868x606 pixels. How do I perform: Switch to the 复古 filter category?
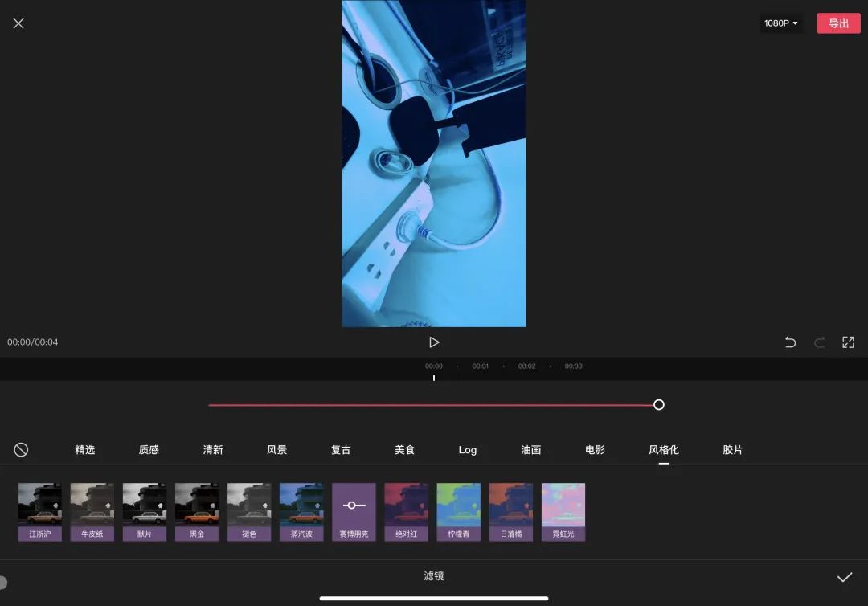click(341, 450)
